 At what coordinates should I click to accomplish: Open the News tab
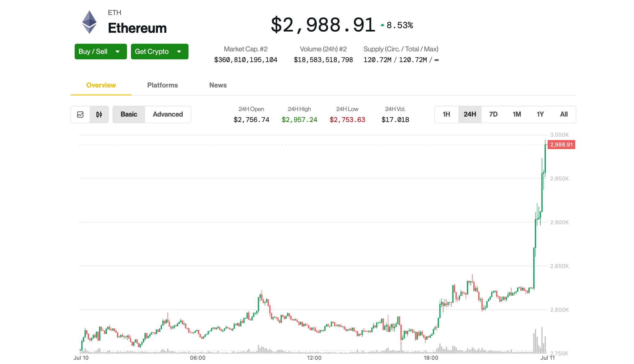(x=218, y=85)
